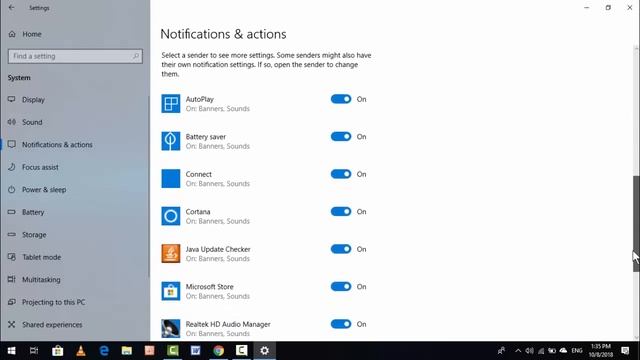Switch off Microsoft Store notifications toggle
The height and width of the screenshot is (360, 640).
click(x=341, y=287)
